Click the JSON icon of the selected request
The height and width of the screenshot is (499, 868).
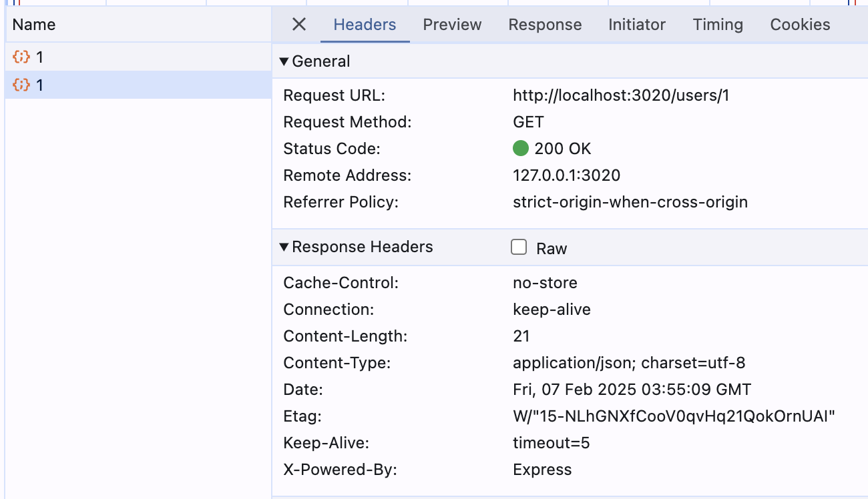pyautogui.click(x=21, y=85)
